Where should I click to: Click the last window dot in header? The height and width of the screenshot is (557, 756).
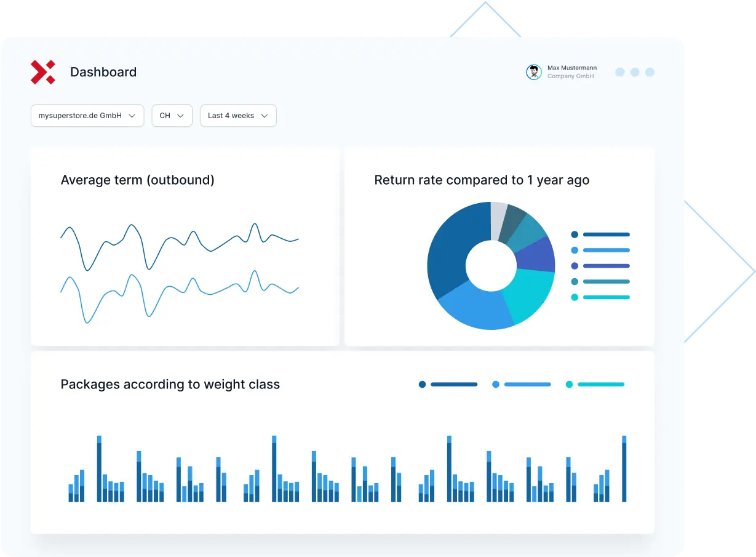(650, 72)
